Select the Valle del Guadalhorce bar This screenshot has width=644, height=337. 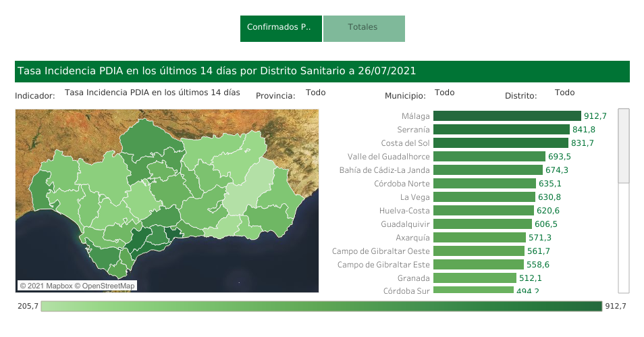click(x=489, y=157)
